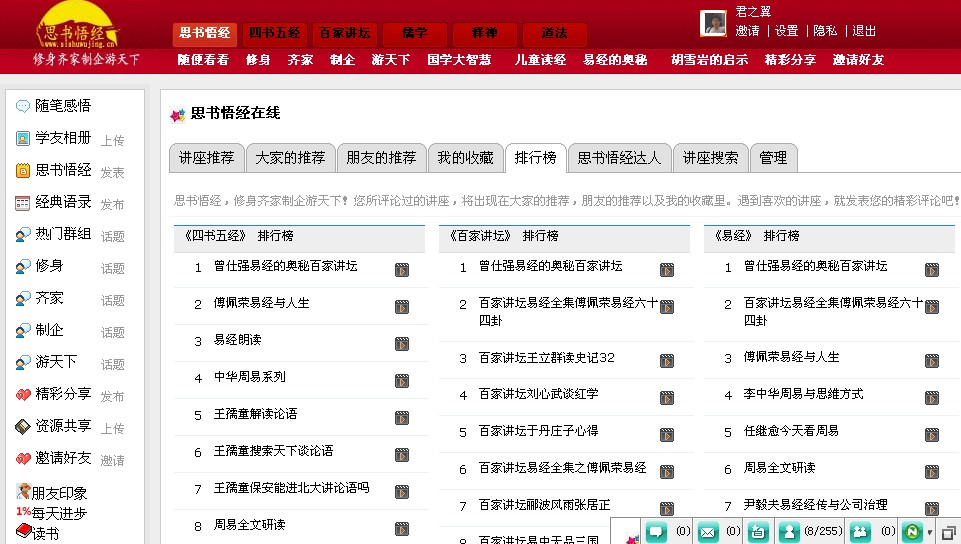Click 发表 beside 思书悟经 in sidebar
The height and width of the screenshot is (544, 961).
click(112, 173)
